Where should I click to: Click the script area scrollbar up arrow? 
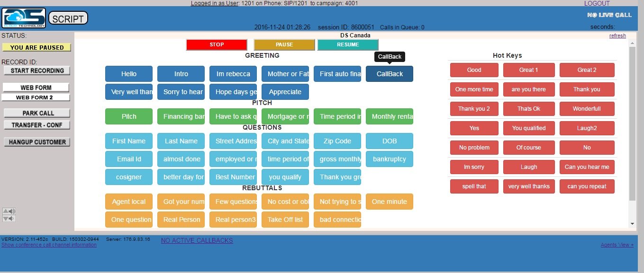click(x=632, y=42)
